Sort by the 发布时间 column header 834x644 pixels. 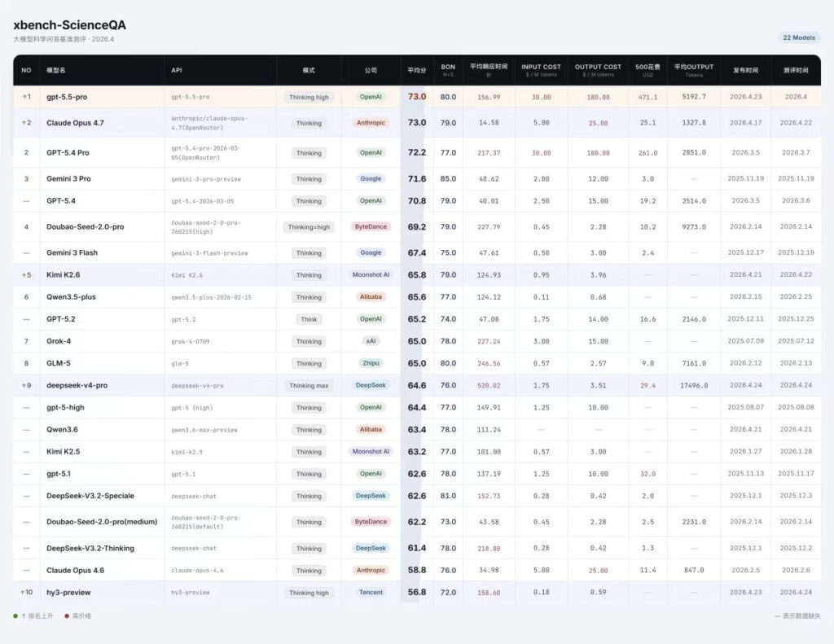click(744, 70)
